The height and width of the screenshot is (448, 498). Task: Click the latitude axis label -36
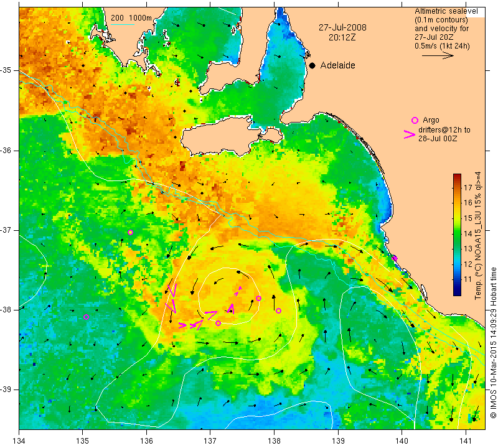coord(6,150)
